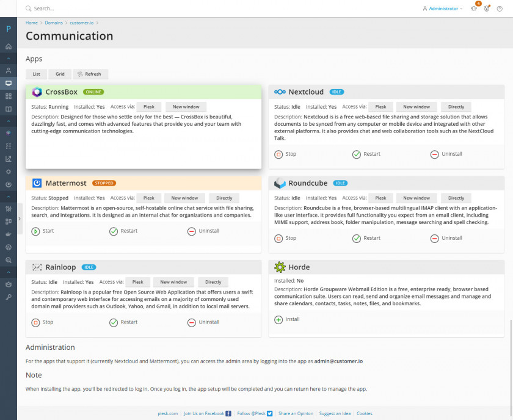Open Mattermost Directly
This screenshot has width=513, height=420.
click(x=224, y=198)
